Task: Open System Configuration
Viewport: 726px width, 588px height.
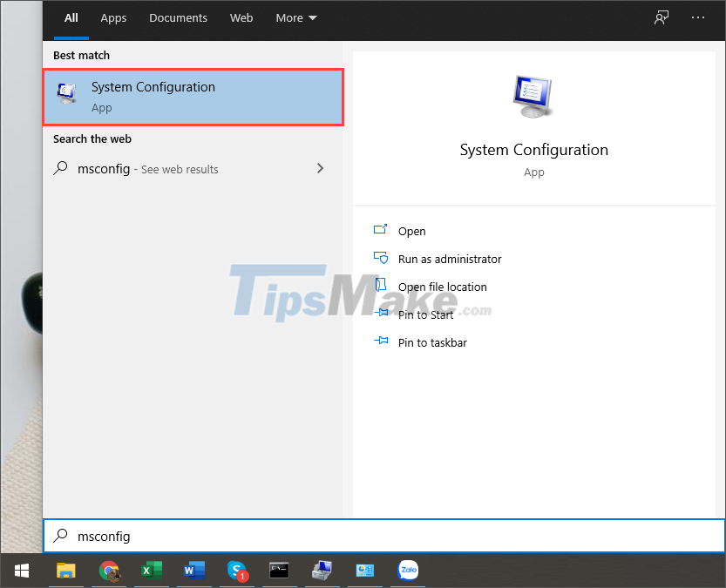Action: coord(411,231)
